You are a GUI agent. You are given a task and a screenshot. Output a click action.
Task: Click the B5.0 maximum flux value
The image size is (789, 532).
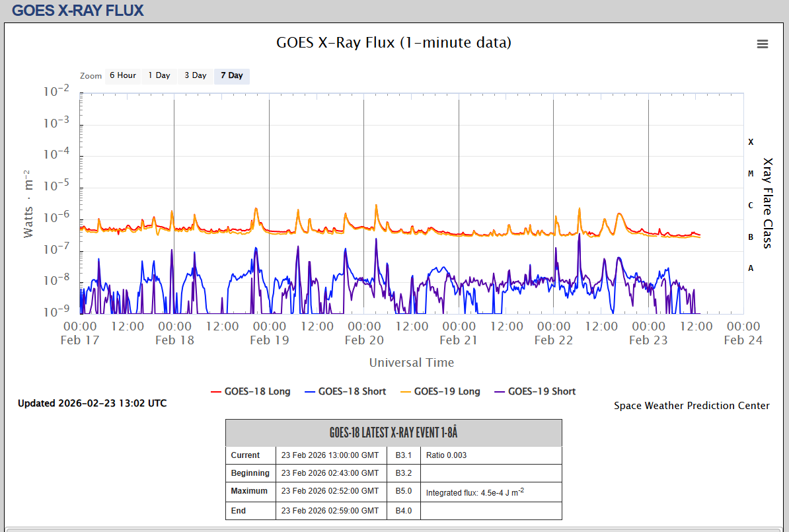click(x=403, y=491)
